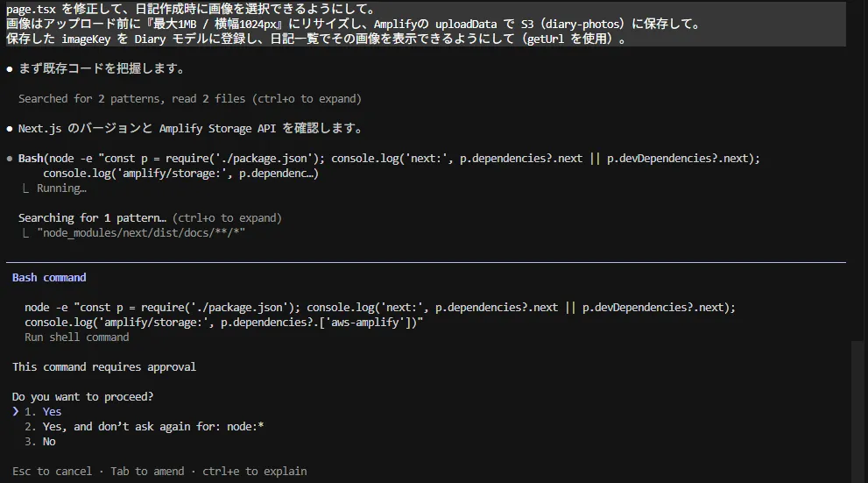This screenshot has width=868, height=483.
Task: Expand the Searching for 1 pattern line
Action: 150,217
